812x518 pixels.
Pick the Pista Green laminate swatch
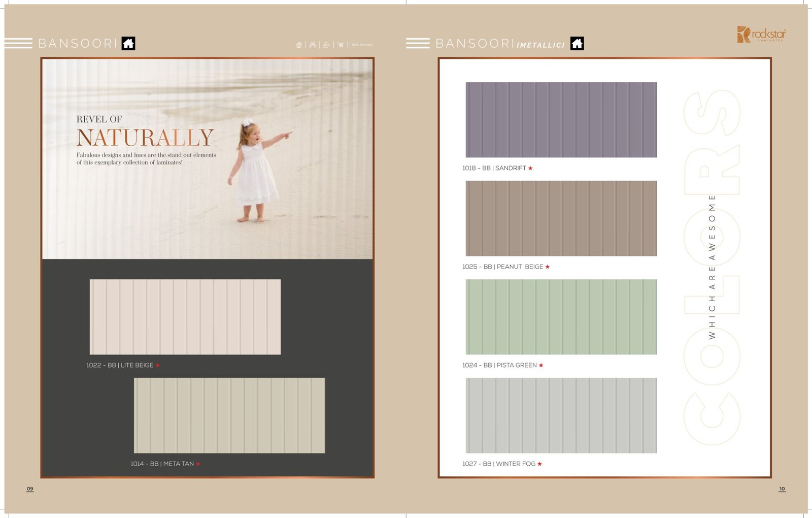(x=561, y=317)
